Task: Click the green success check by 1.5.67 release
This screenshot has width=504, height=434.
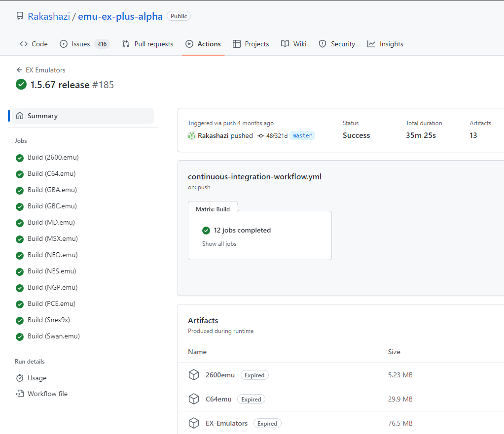Action: pos(21,84)
